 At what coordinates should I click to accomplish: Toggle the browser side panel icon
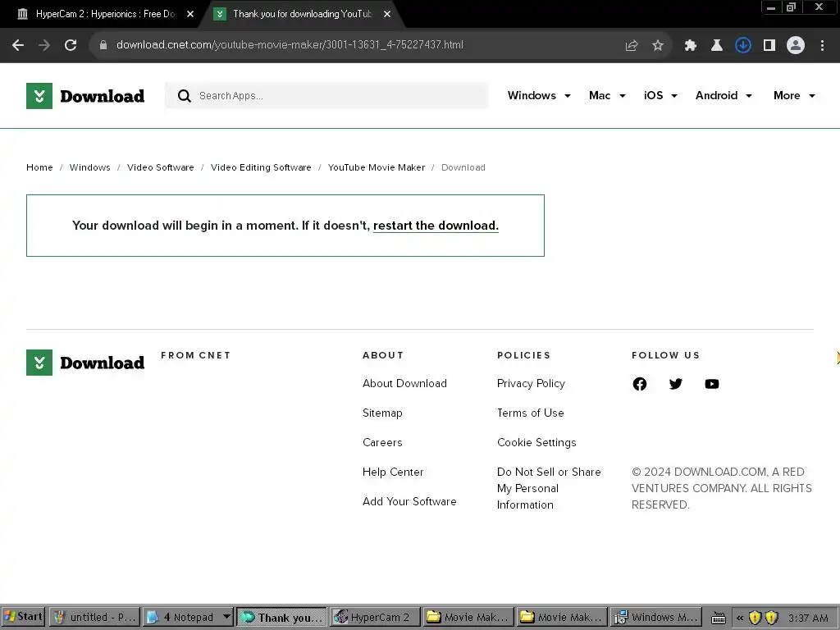click(769, 46)
